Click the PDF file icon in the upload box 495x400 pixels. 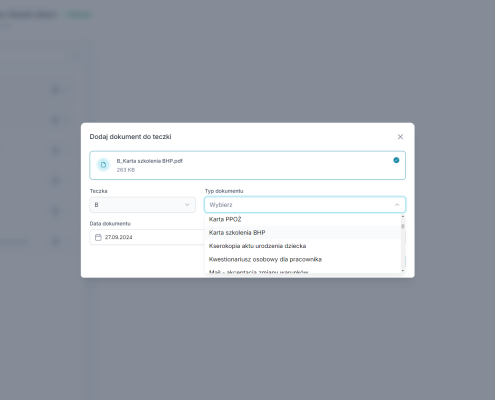pos(103,165)
